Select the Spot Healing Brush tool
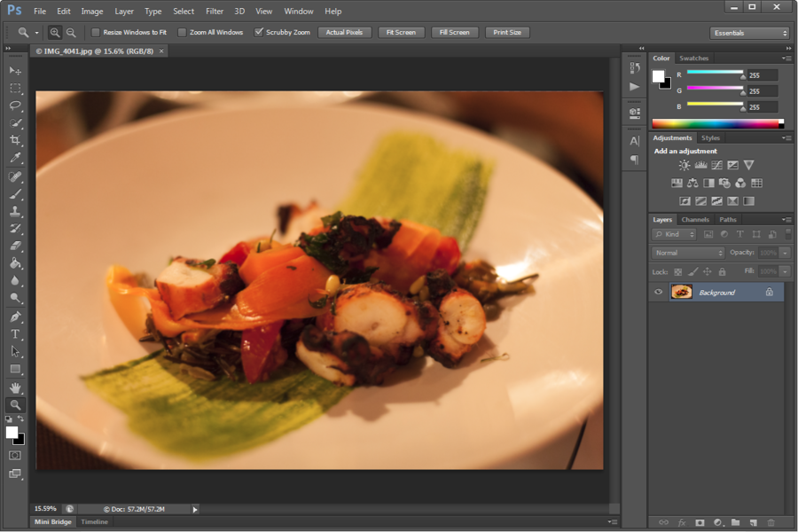 (x=15, y=176)
